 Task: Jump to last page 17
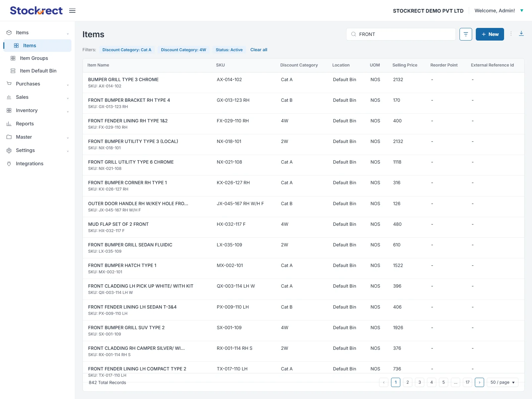pos(467,382)
